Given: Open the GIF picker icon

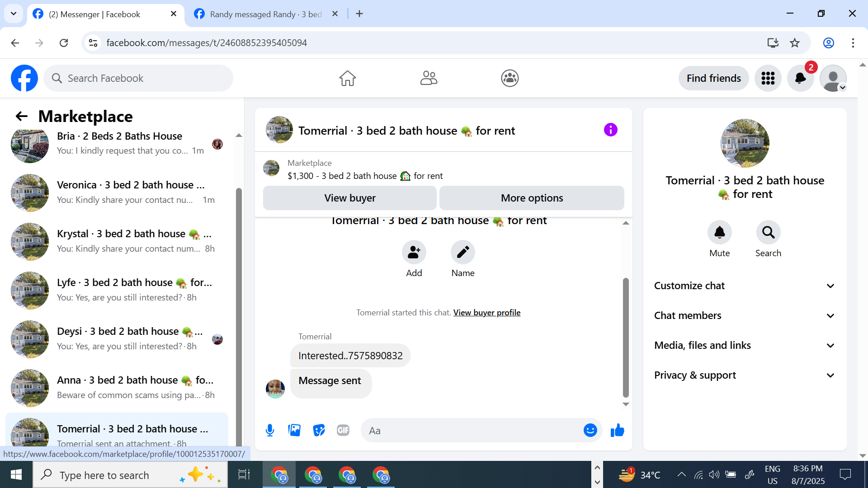Looking at the screenshot, I should pos(343,431).
